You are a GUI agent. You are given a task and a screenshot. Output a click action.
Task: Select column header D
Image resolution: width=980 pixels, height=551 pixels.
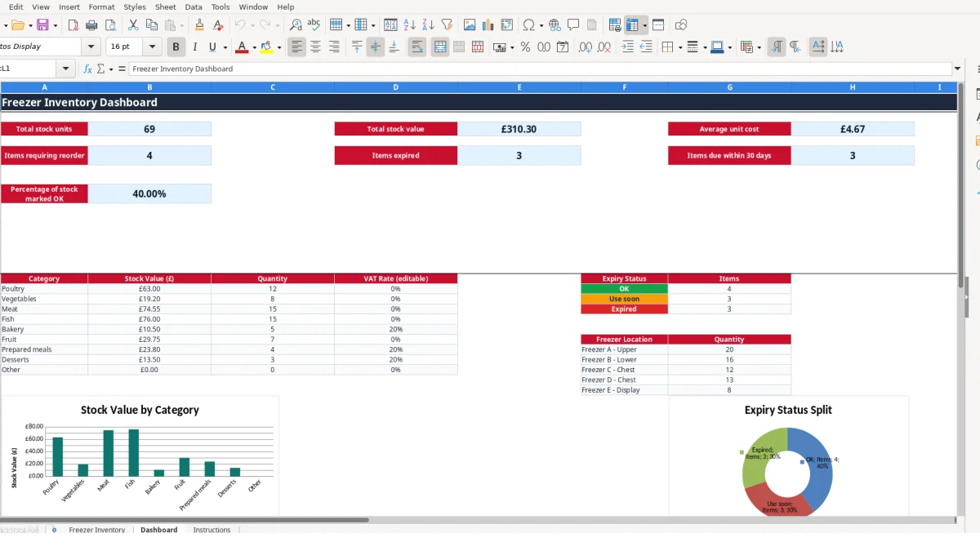[x=396, y=87]
